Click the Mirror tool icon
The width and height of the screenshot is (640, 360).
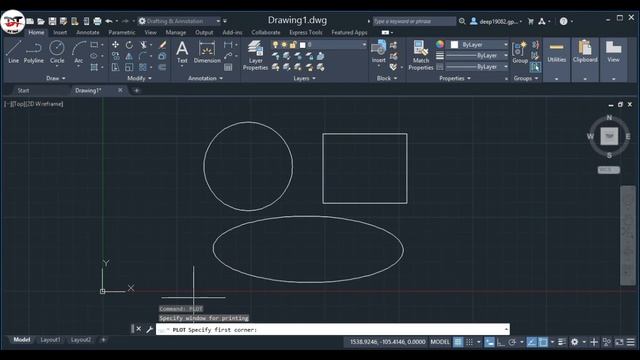coord(129,56)
